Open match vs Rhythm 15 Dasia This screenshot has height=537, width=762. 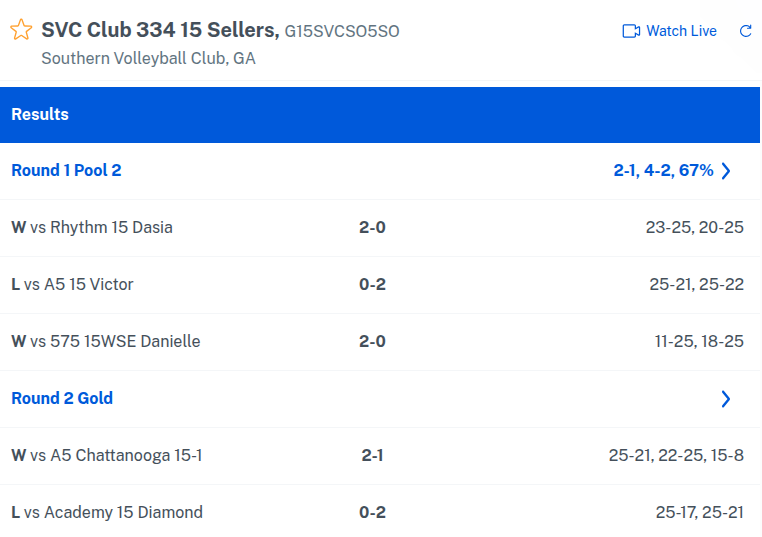tap(101, 227)
